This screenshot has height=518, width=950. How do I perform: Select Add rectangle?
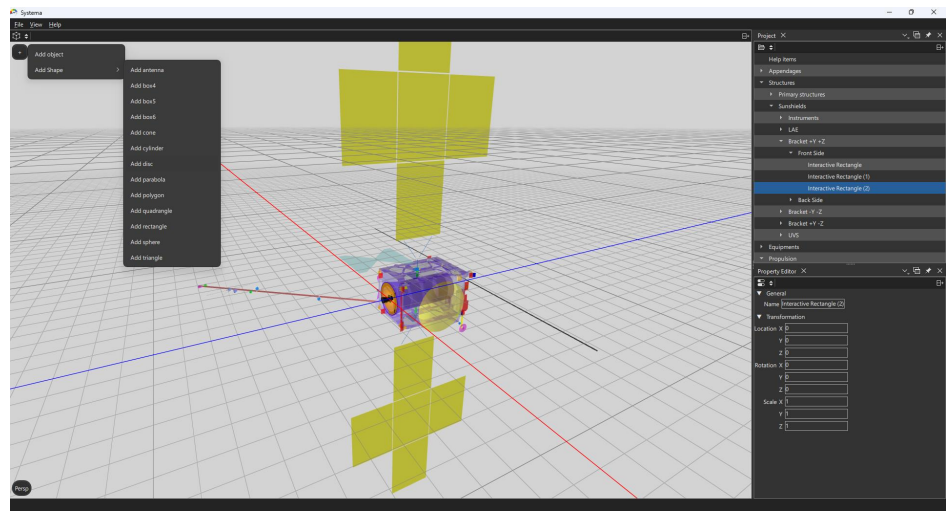click(x=172, y=227)
